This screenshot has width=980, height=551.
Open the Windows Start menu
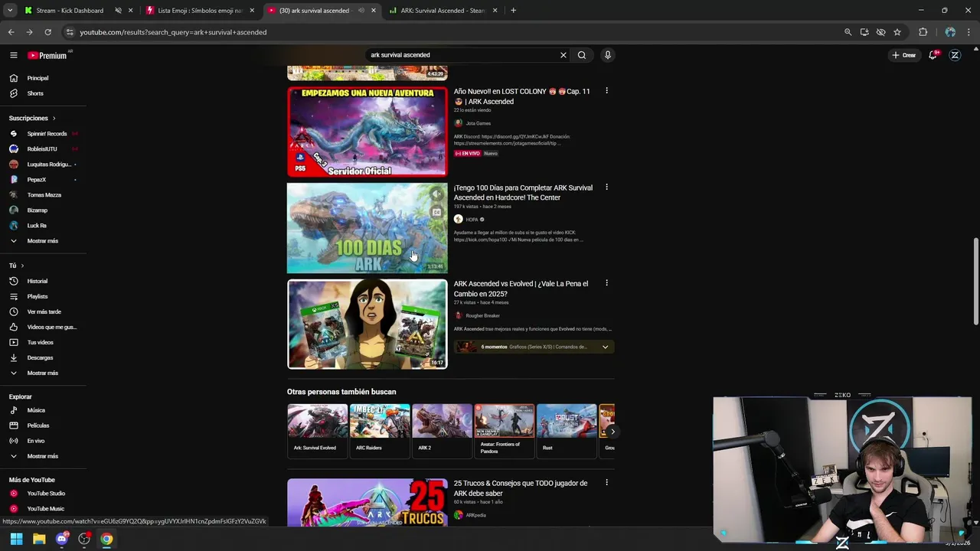click(16, 539)
